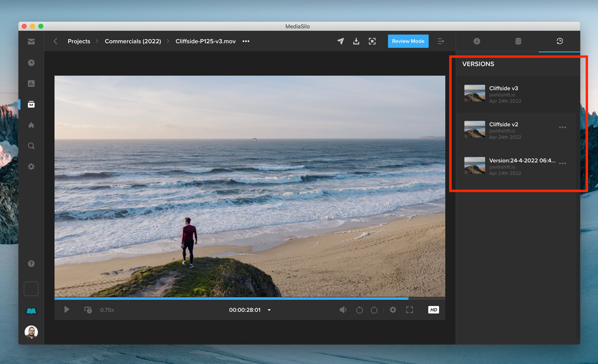Open the help question mark icon

click(31, 264)
